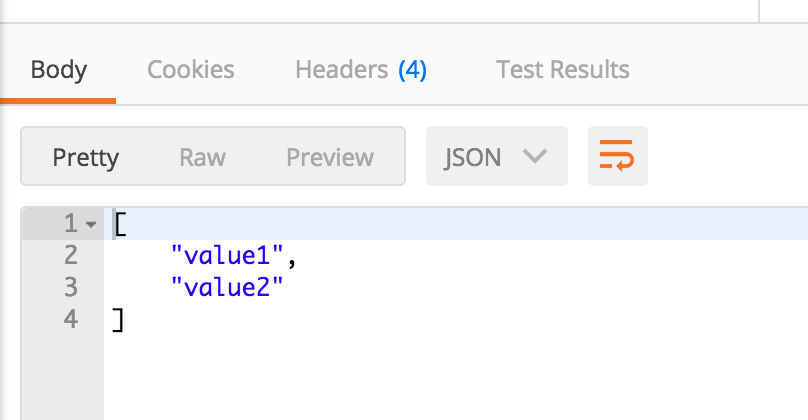Screen dimensions: 808x420
Task: Open the JSON format dropdown
Action: tap(497, 156)
